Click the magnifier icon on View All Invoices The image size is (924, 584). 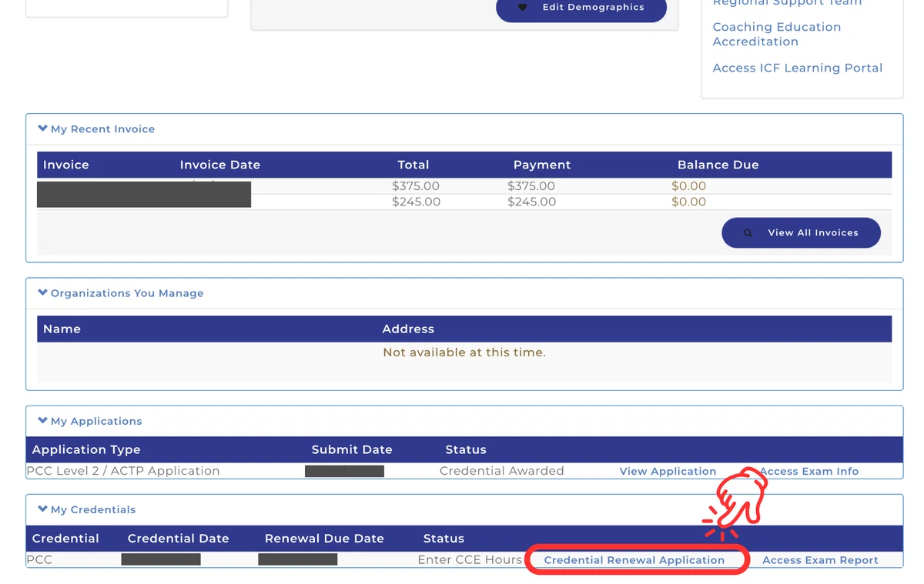[748, 233]
